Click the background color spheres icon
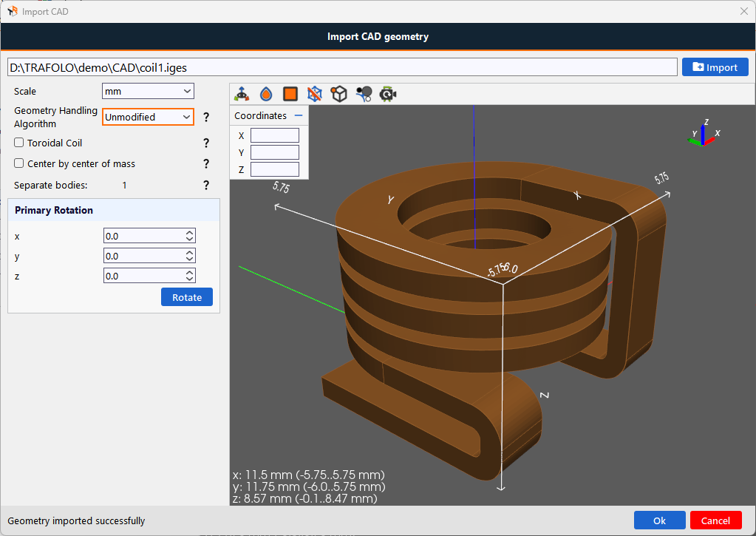Screen dimensions: 756x536 coord(364,94)
